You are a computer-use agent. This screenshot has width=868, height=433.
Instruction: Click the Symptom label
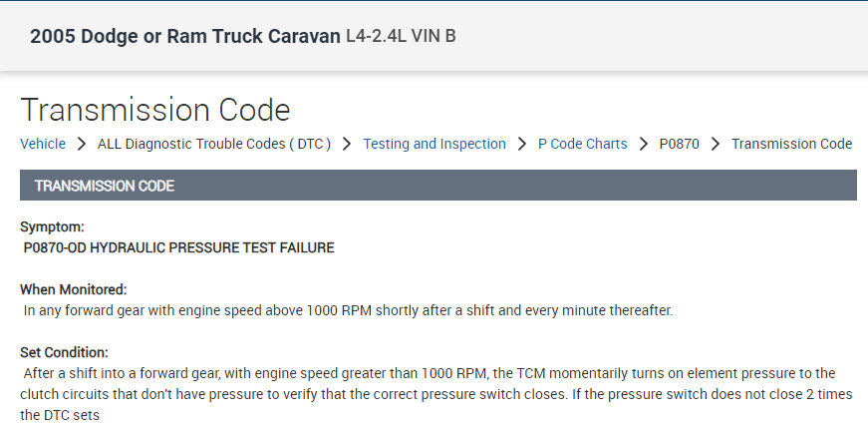[x=52, y=227]
